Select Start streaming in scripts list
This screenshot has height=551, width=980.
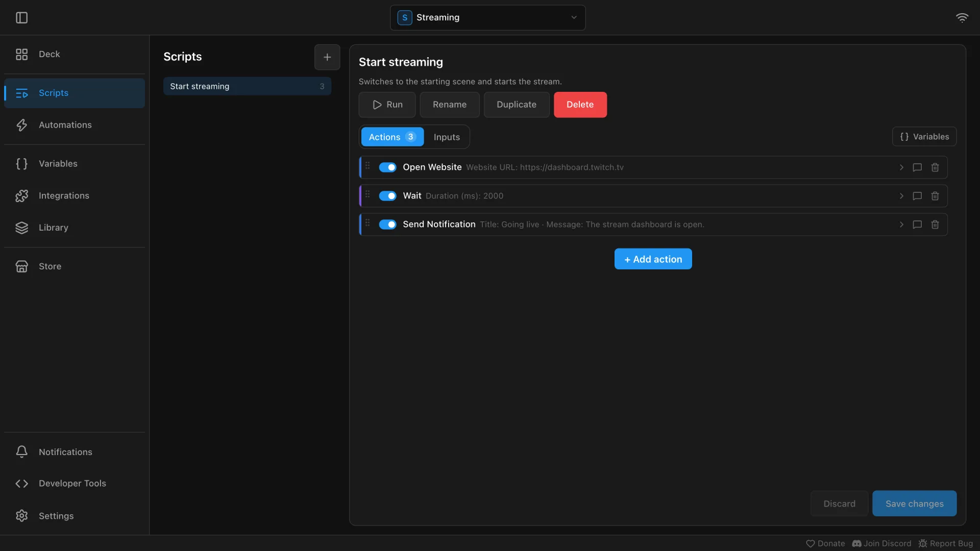click(x=247, y=86)
